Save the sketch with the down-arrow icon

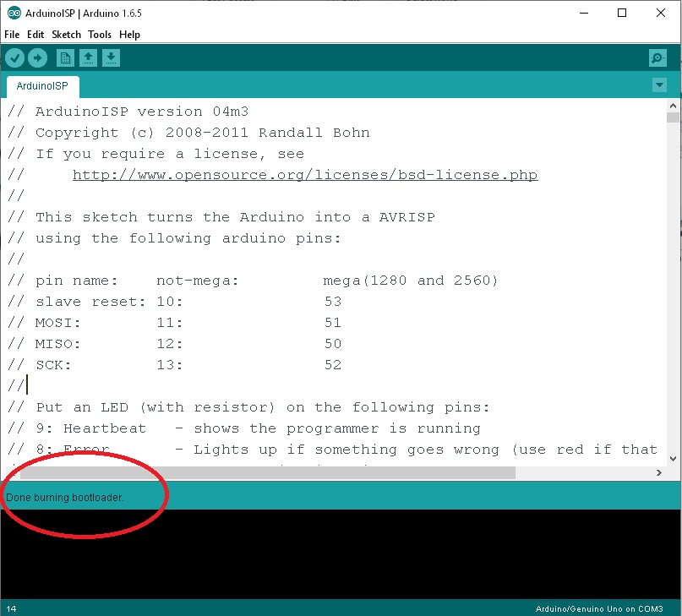[x=111, y=57]
